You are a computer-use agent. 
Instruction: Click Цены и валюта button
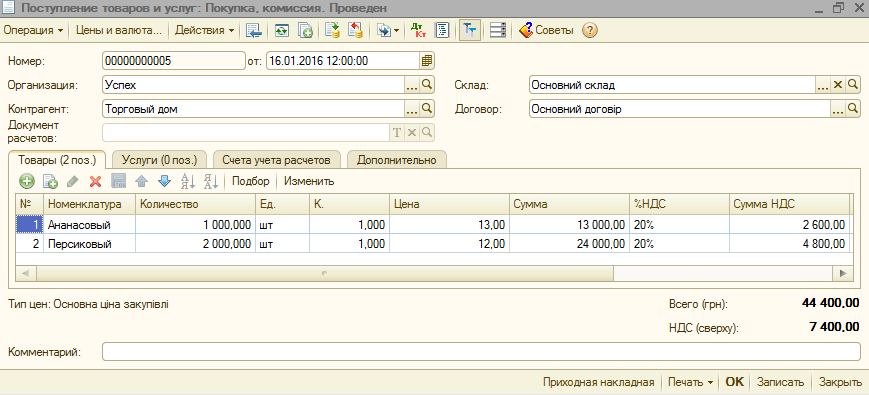(119, 30)
